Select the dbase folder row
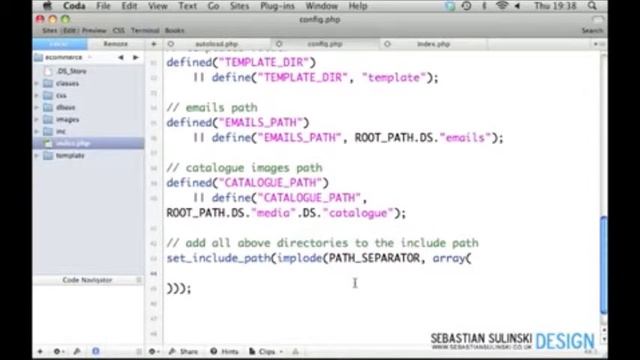 pos(88,107)
